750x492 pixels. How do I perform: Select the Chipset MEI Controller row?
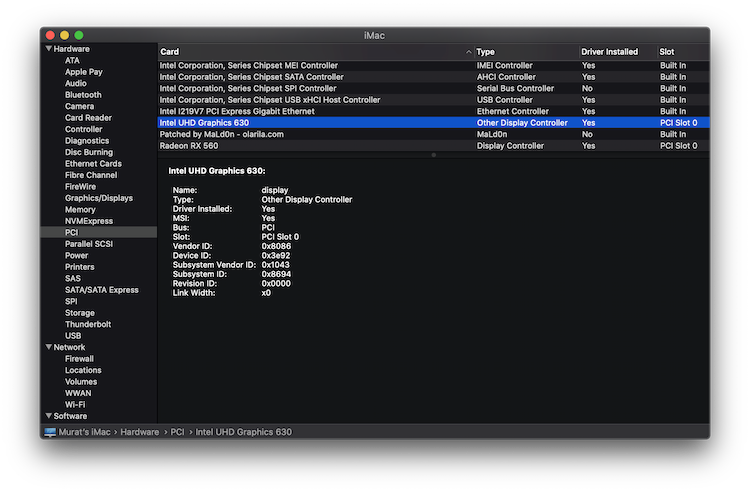[x=433, y=66]
